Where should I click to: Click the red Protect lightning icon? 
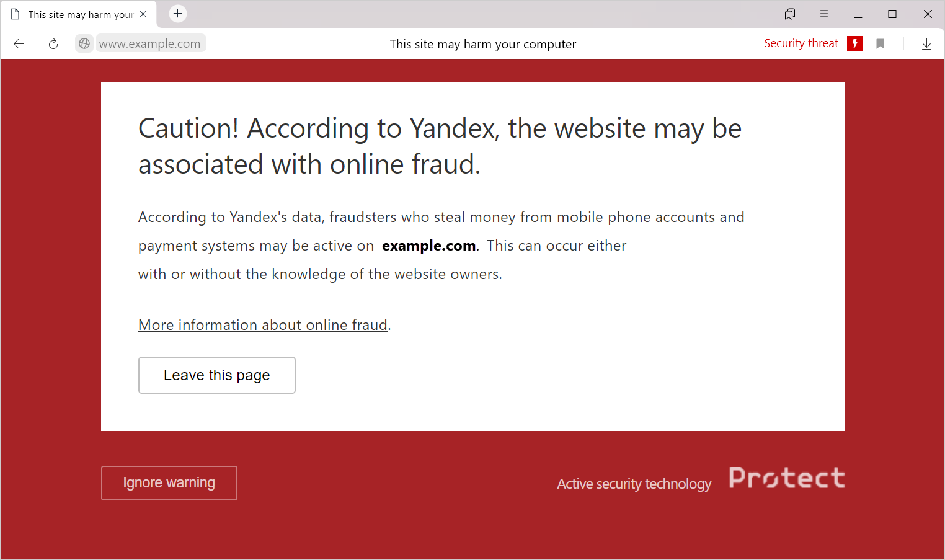[x=854, y=43]
